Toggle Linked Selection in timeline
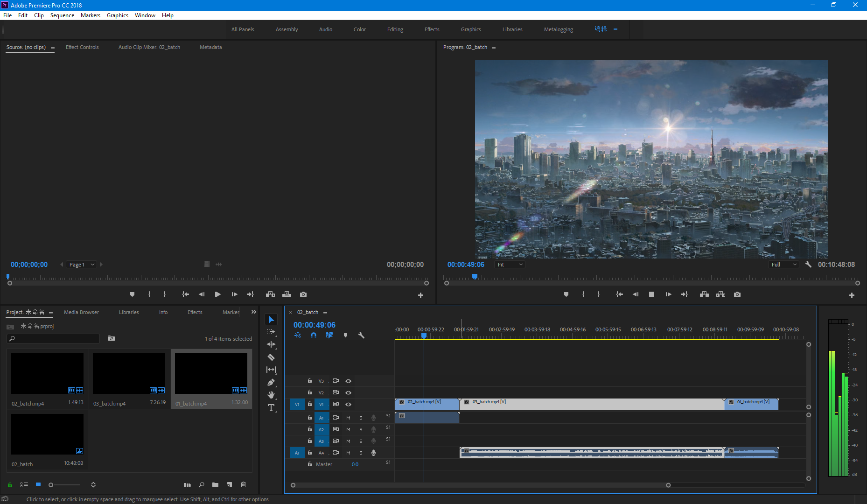Image resolution: width=867 pixels, height=504 pixels. (329, 335)
